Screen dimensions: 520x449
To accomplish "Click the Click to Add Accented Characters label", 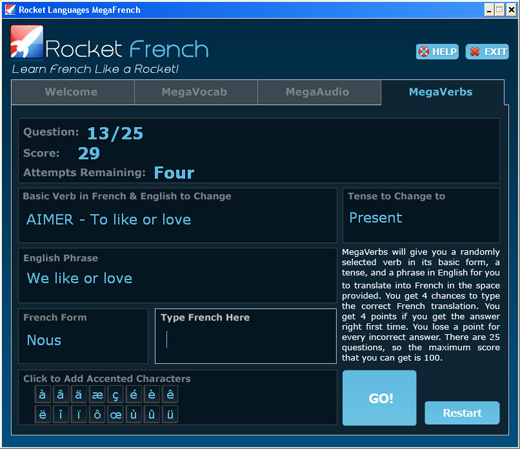I will (x=107, y=379).
